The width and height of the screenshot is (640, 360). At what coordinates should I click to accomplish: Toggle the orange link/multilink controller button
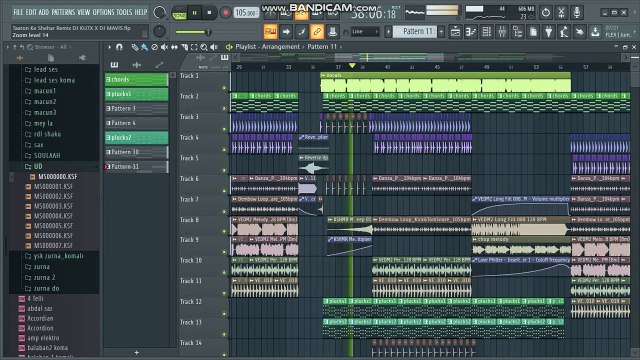(x=317, y=31)
